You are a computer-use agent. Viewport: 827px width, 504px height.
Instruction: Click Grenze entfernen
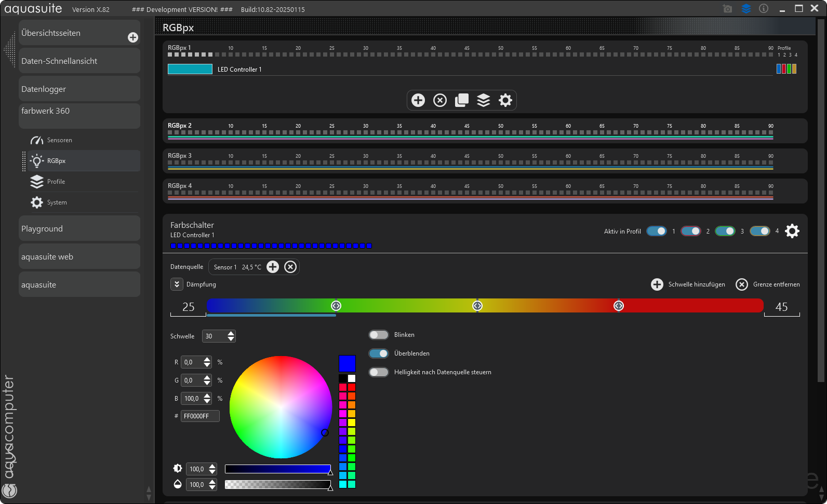pos(768,284)
